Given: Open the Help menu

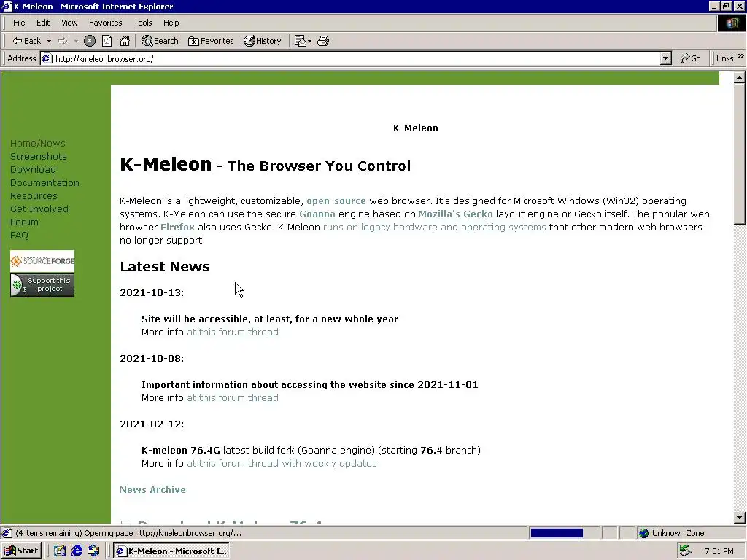Looking at the screenshot, I should coord(171,23).
